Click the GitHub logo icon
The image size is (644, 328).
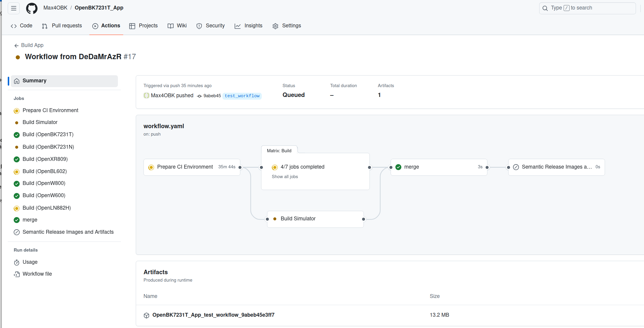click(32, 8)
